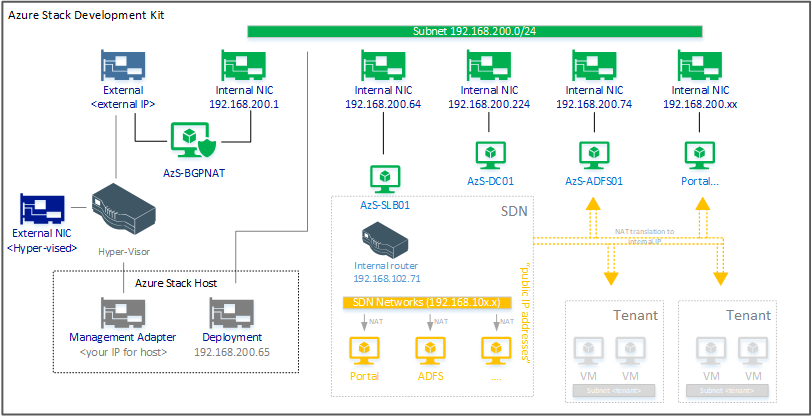The image size is (812, 416).
Task: Click the Azure Stack Host heading
Action: click(x=176, y=283)
